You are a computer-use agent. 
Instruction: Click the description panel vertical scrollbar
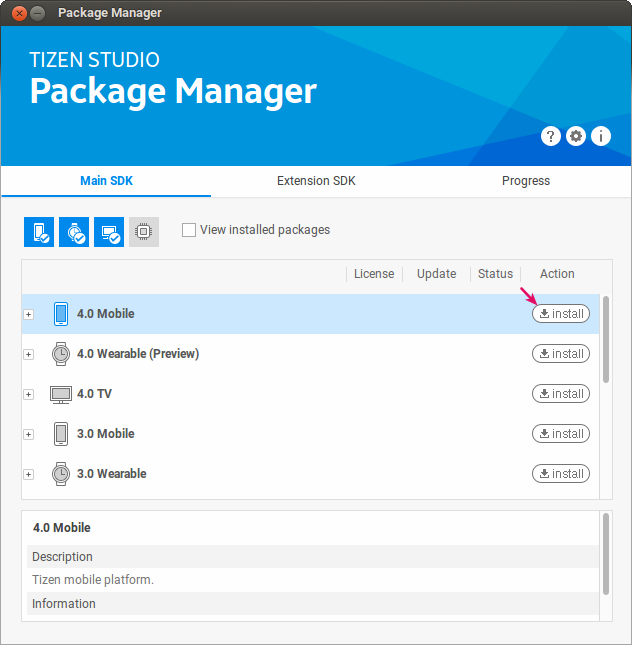click(606, 554)
